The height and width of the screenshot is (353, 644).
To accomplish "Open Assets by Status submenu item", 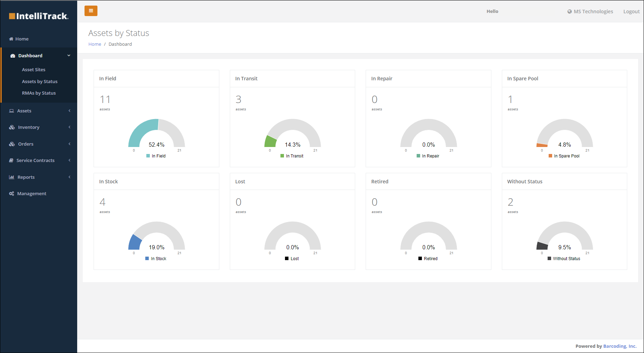I will tap(39, 82).
